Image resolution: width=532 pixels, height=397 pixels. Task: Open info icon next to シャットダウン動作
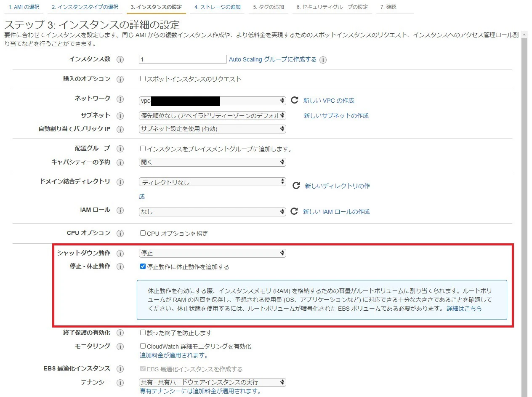tap(120, 253)
